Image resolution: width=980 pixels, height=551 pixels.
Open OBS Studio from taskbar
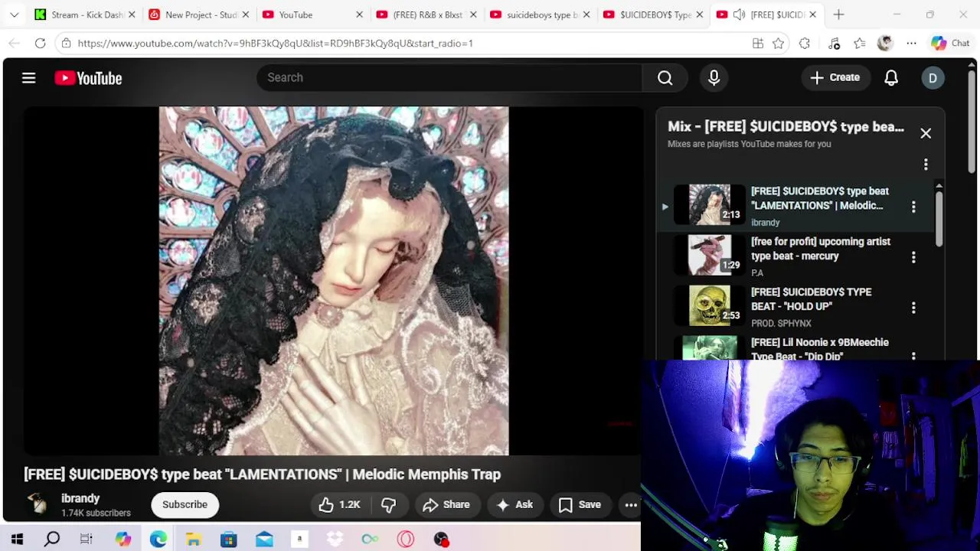(441, 540)
